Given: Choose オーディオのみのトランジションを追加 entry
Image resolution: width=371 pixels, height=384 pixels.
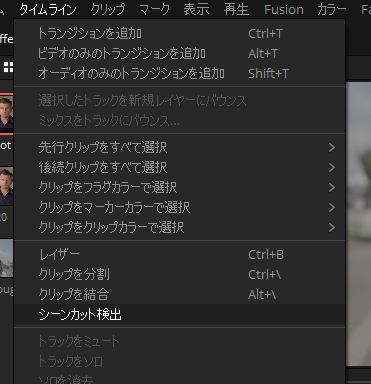Looking at the screenshot, I should click(180, 73).
